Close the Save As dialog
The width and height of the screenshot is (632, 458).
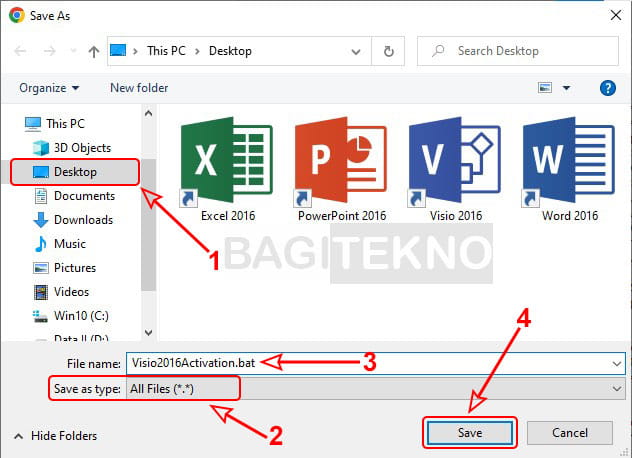click(x=615, y=15)
